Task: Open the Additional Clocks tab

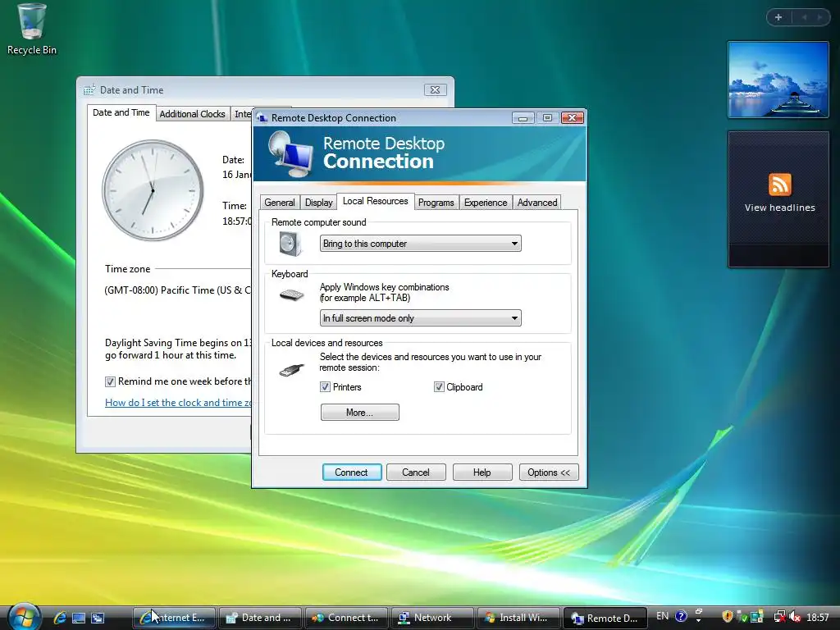Action: [192, 113]
